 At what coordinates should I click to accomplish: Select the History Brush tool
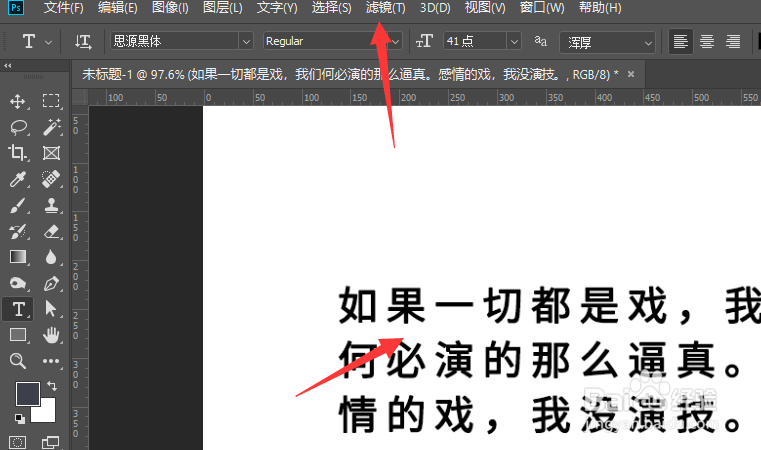[17, 232]
